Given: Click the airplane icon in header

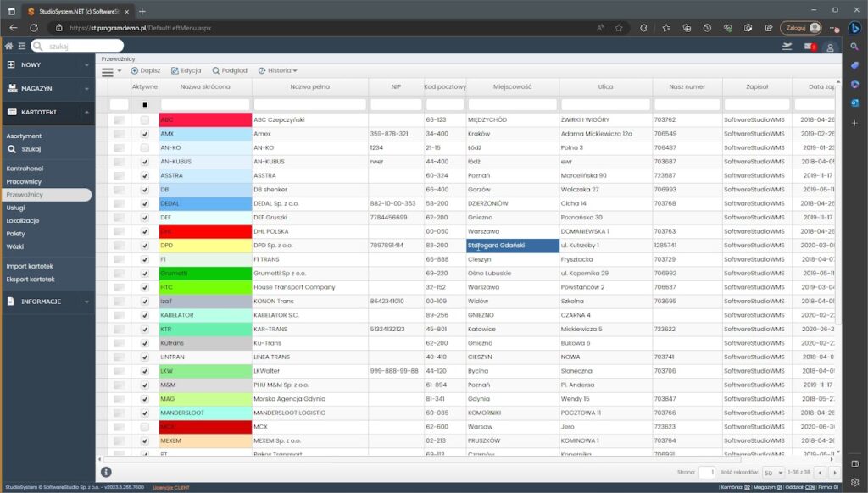Looking at the screenshot, I should (x=787, y=47).
